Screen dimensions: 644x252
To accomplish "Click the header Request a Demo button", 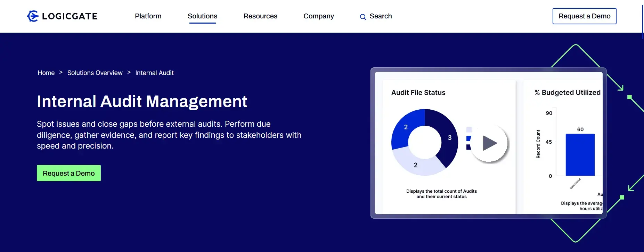I will [x=584, y=16].
